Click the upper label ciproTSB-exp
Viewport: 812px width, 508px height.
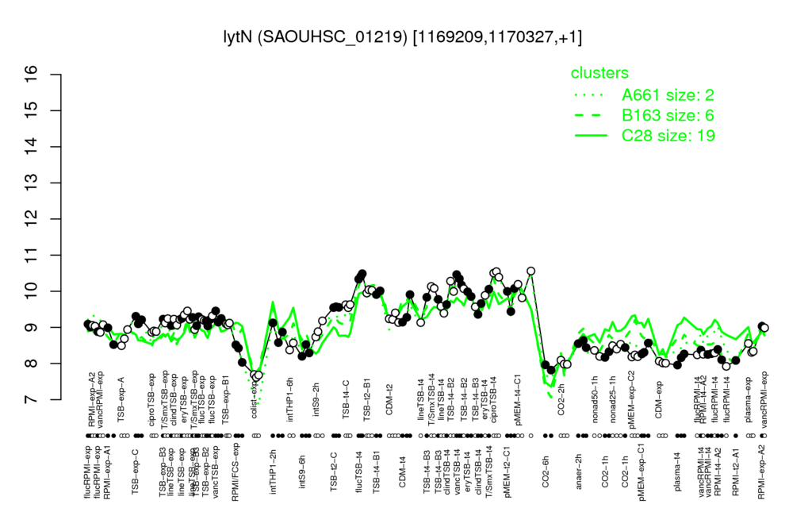152,400
